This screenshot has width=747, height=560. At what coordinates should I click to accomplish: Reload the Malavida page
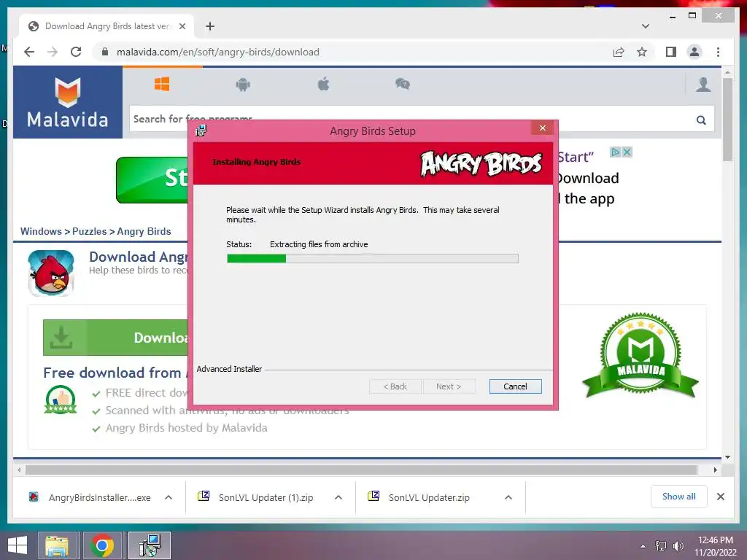[76, 52]
